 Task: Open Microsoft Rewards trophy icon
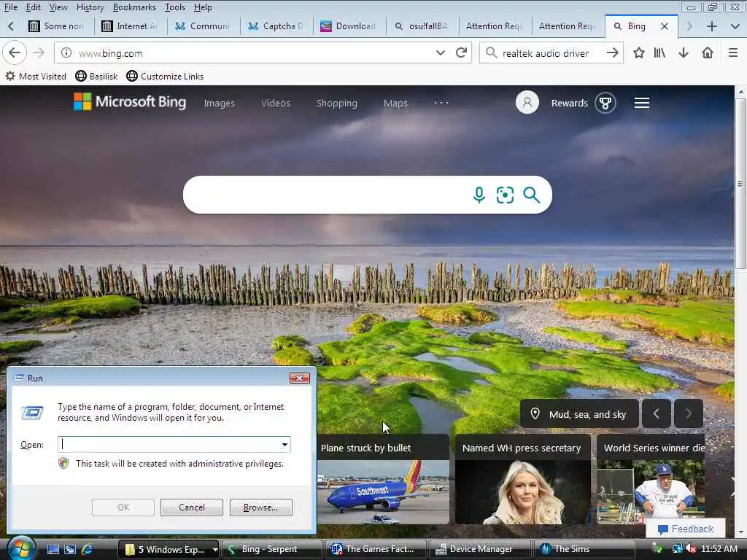click(605, 103)
